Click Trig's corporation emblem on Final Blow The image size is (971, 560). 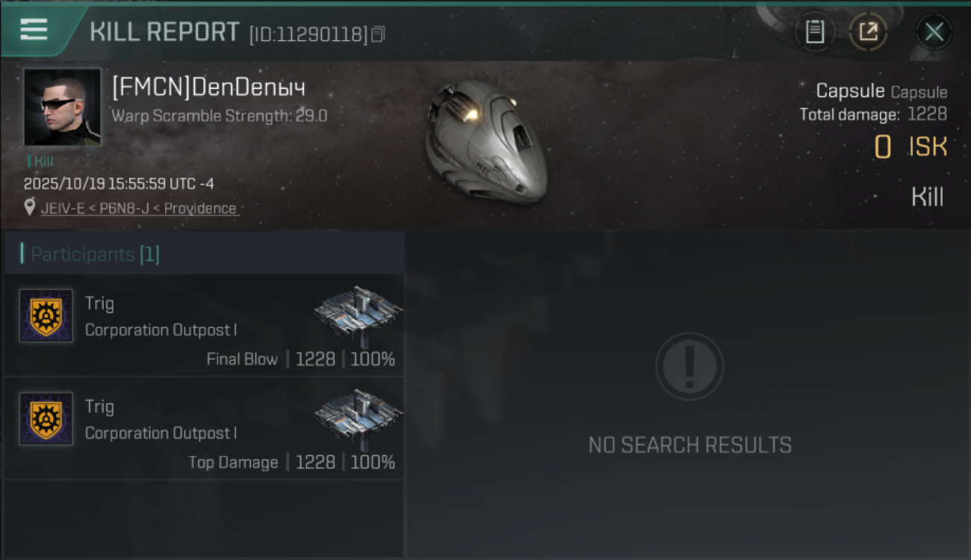pos(46,316)
